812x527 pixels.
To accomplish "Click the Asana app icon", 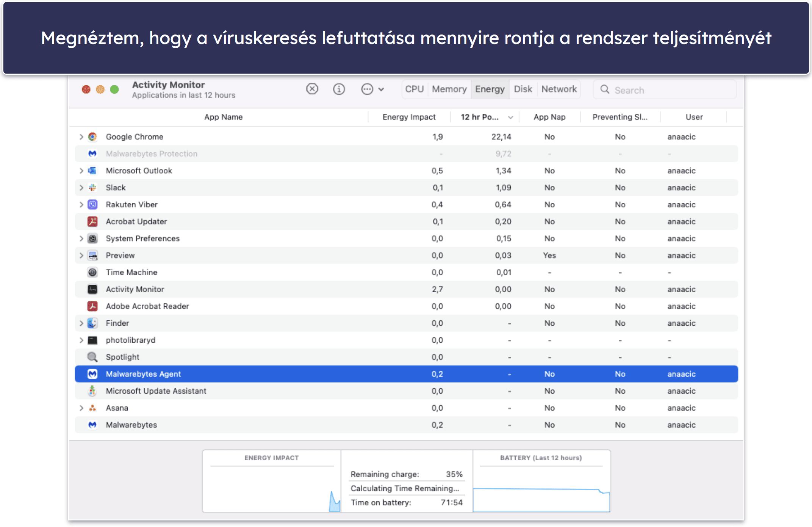I will click(92, 408).
